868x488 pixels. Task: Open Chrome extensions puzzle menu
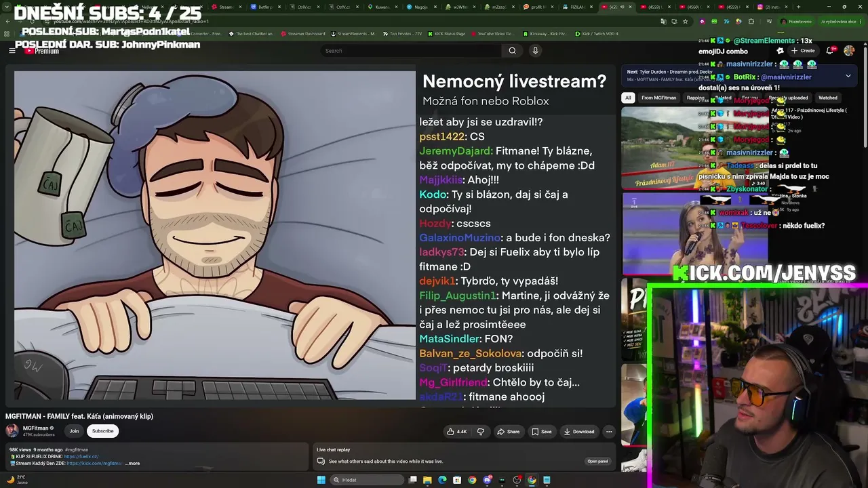click(x=751, y=22)
